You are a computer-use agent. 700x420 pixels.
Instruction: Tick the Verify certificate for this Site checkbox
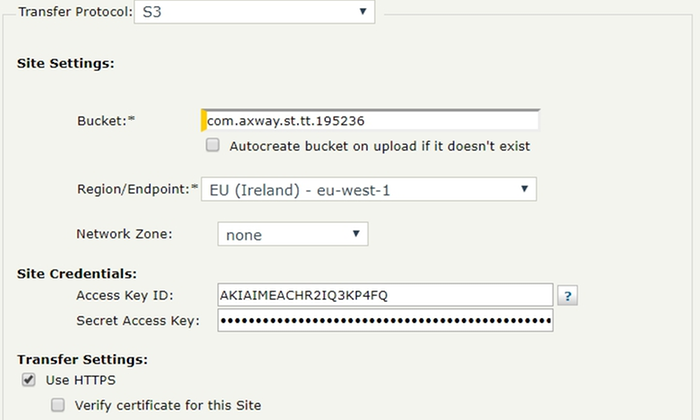click(58, 405)
